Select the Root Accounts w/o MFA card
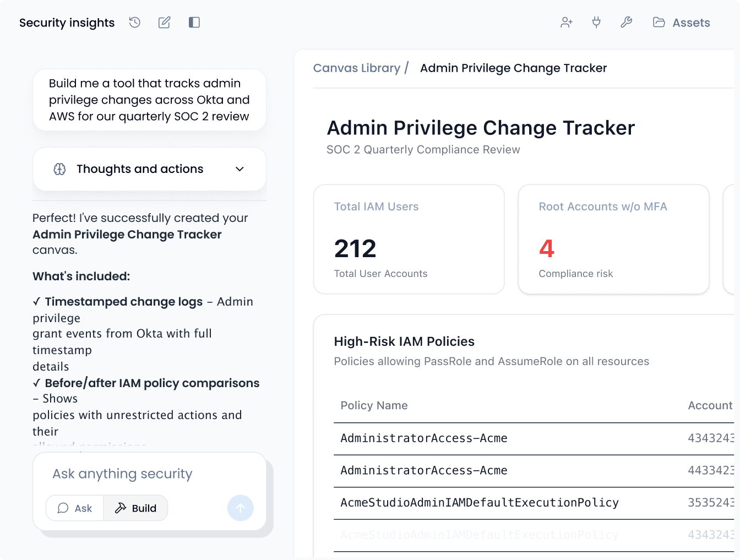The image size is (740, 560). (x=614, y=240)
